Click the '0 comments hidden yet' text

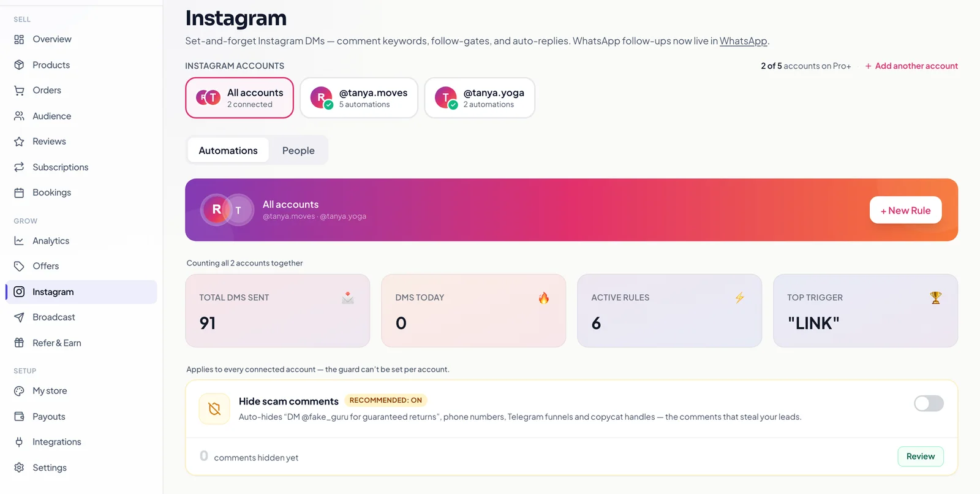click(x=249, y=457)
